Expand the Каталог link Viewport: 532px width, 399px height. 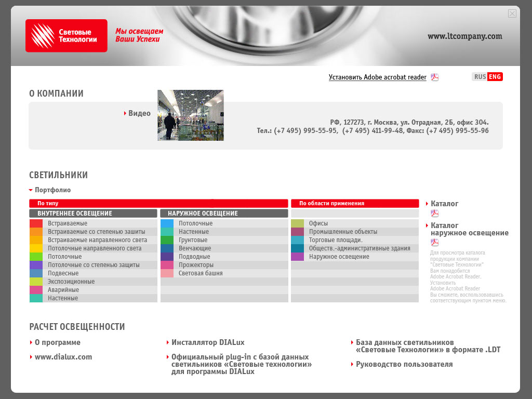coord(444,204)
